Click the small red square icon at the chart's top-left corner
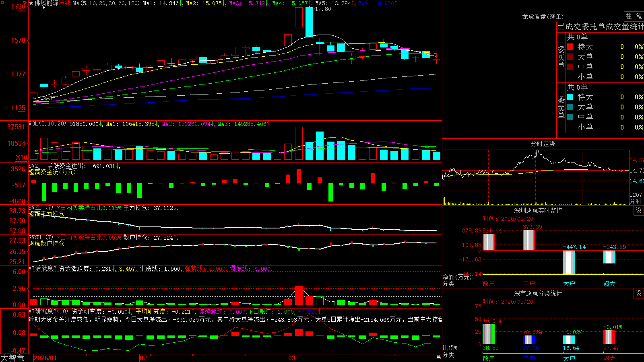 pyautogui.click(x=2, y=2)
